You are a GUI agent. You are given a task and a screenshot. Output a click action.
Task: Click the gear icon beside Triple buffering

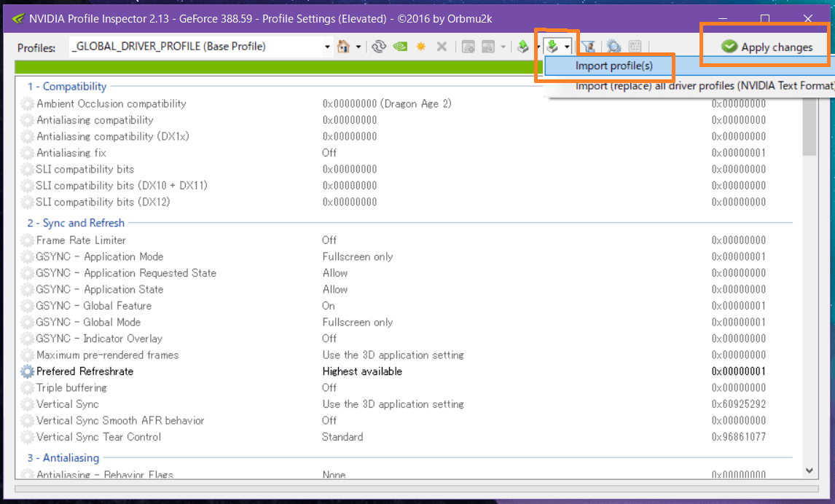[x=27, y=388]
